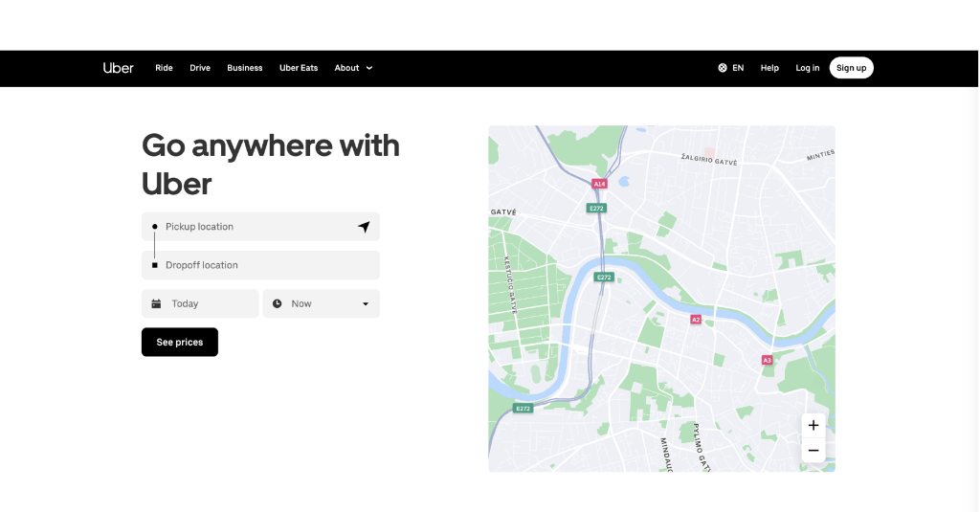The width and height of the screenshot is (980, 512).
Task: Open Uber Eats from the navigation
Action: 299,68
